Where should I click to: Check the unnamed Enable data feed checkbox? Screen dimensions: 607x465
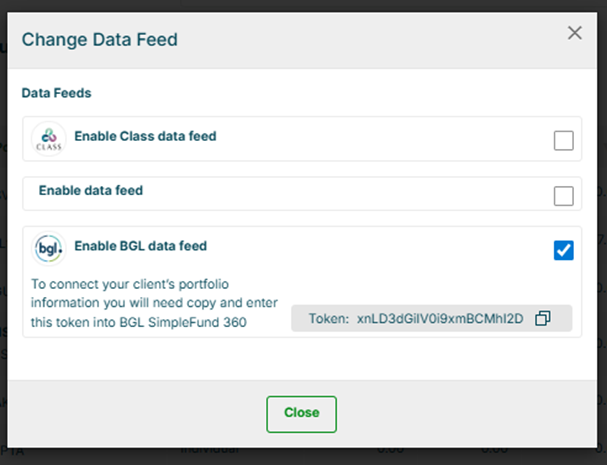coord(564,195)
